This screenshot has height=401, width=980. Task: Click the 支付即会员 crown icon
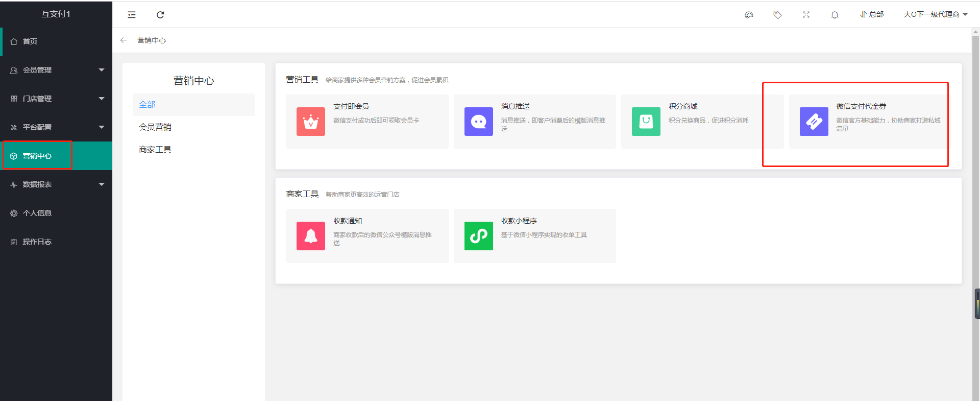click(311, 122)
